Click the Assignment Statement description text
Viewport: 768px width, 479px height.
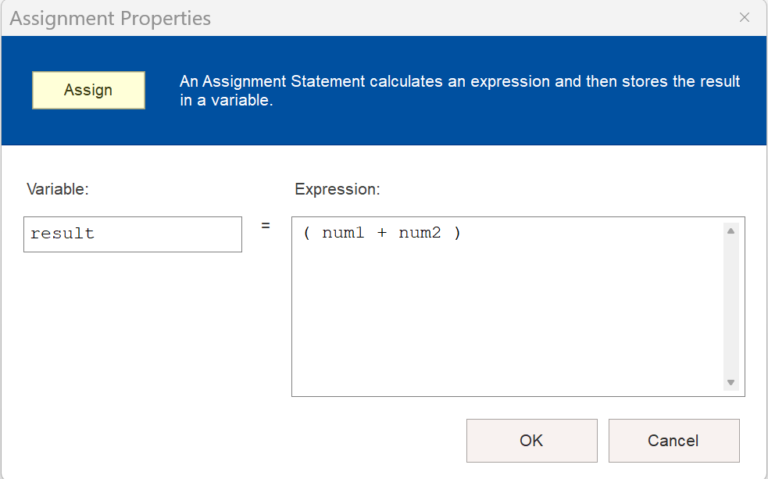459,91
